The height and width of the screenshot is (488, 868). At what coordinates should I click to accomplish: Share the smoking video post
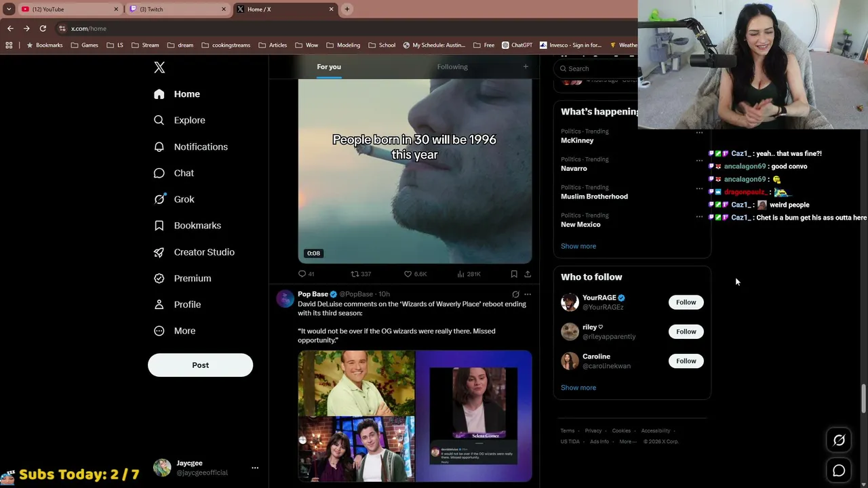(x=528, y=274)
